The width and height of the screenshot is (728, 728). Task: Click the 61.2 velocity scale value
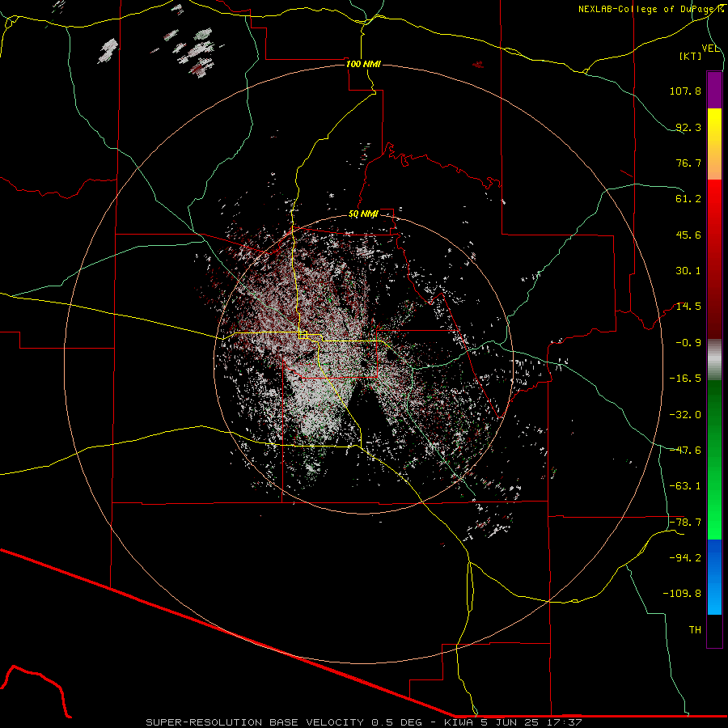pos(688,199)
